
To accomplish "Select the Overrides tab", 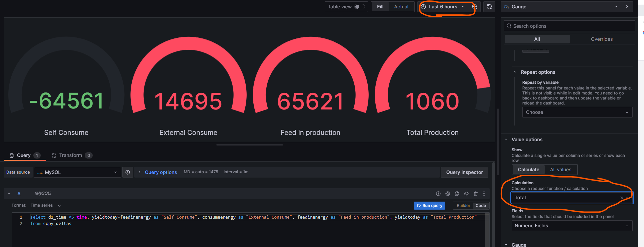I will point(602,39).
